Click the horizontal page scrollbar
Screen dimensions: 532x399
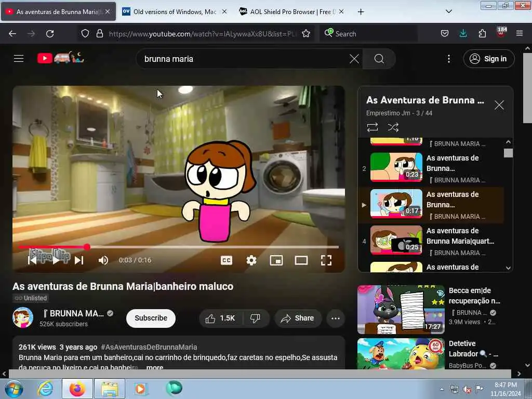pos(260,374)
